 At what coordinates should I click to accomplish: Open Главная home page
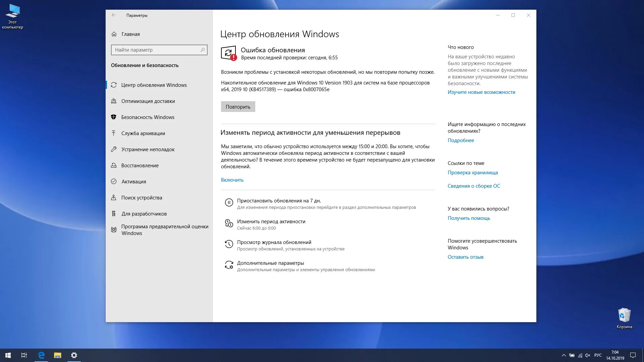tap(130, 34)
